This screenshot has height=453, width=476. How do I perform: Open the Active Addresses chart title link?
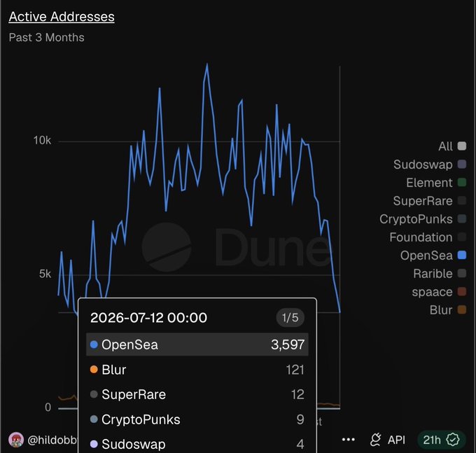click(62, 17)
